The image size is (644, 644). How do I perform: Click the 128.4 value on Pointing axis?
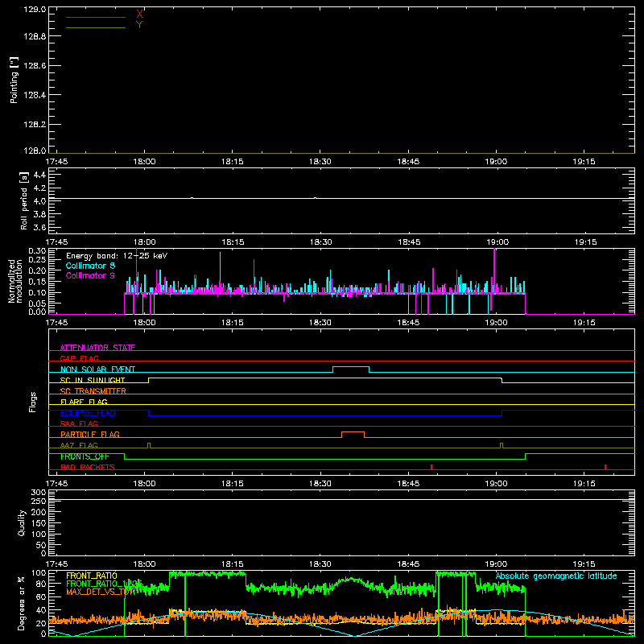point(35,95)
